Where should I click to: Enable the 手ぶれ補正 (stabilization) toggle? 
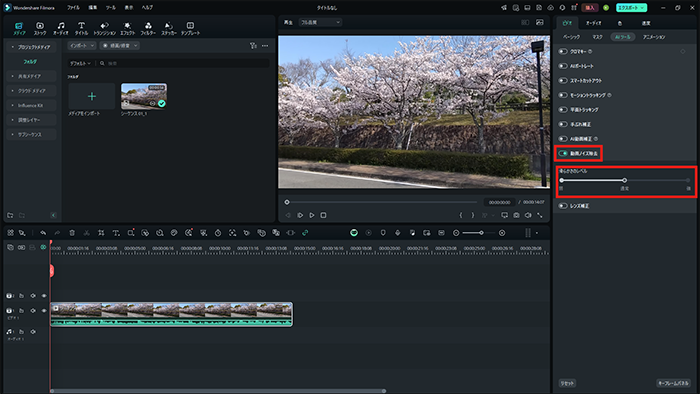[563, 124]
